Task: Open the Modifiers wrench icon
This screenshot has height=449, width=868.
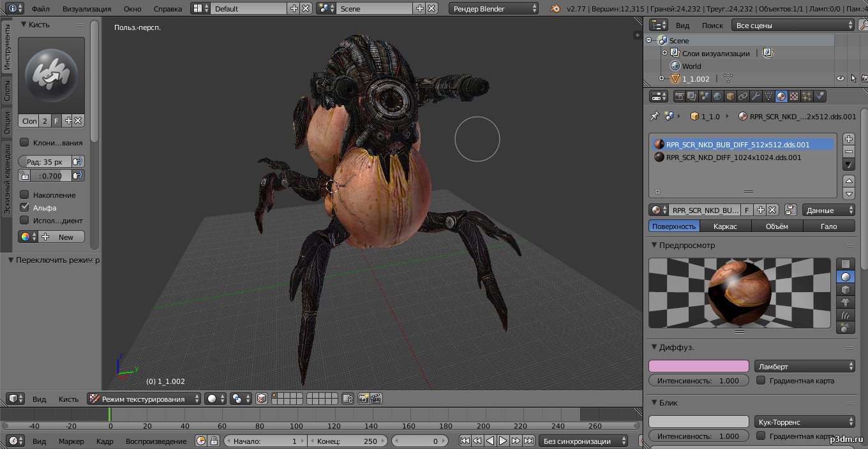Action: coord(756,96)
